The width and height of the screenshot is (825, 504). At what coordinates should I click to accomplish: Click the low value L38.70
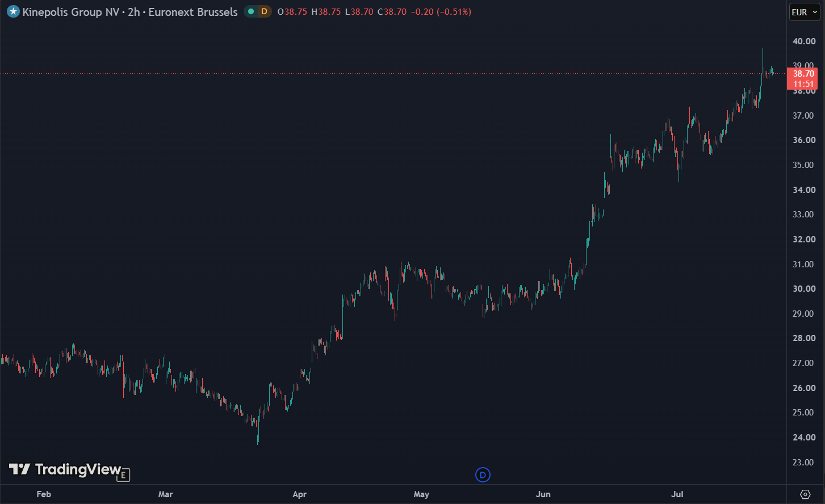[359, 12]
